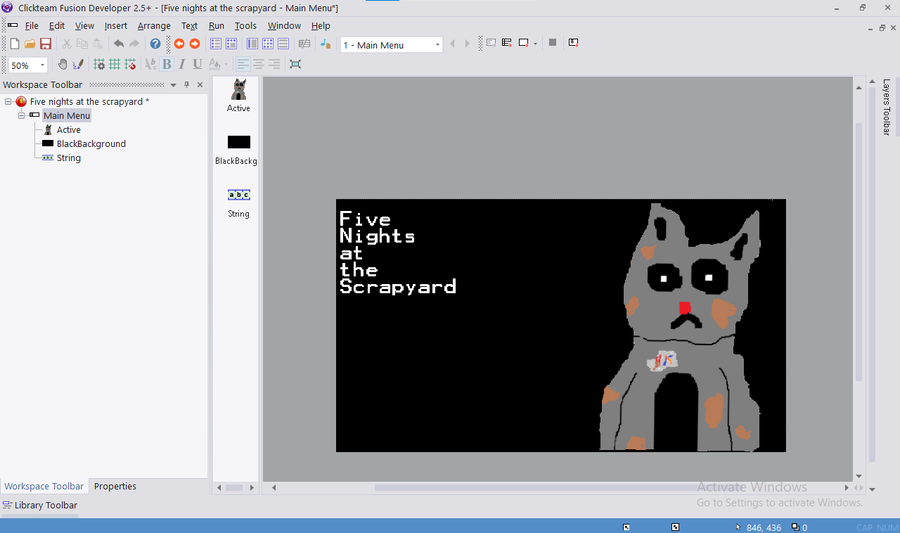The image size is (900, 533).
Task: Toggle Italic text formatting
Action: (182, 64)
